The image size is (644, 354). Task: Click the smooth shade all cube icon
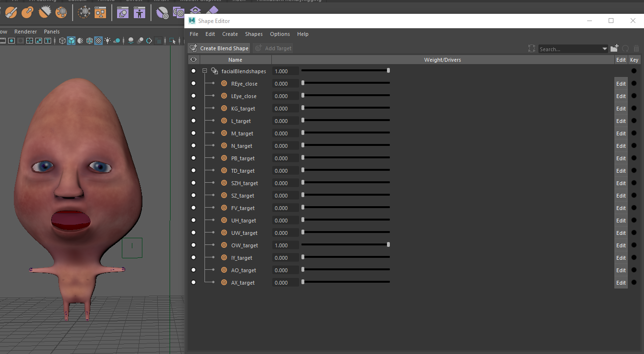[71, 41]
